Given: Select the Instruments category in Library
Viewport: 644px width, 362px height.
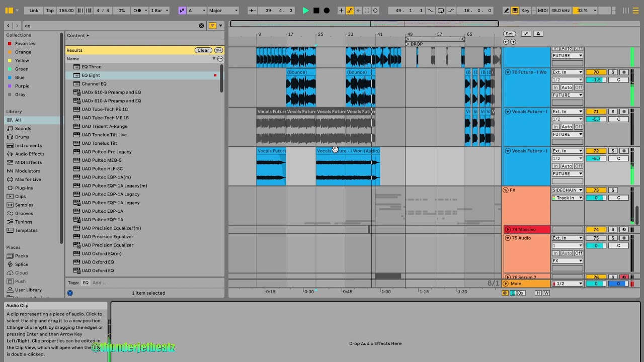Looking at the screenshot, I should (28, 145).
